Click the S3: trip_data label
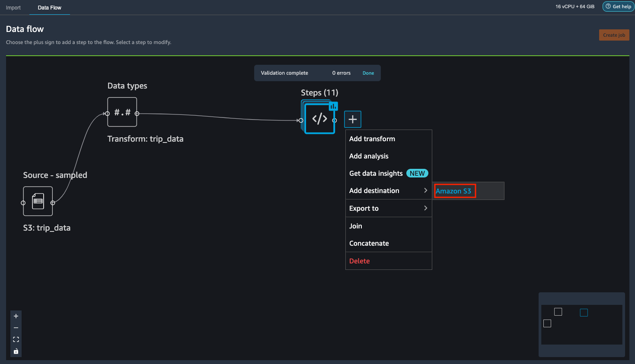The image size is (635, 364). pos(47,228)
